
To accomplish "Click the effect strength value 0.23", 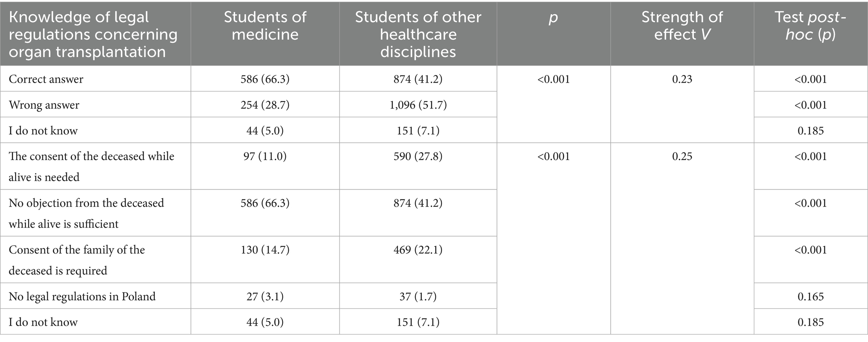I will pos(682,79).
